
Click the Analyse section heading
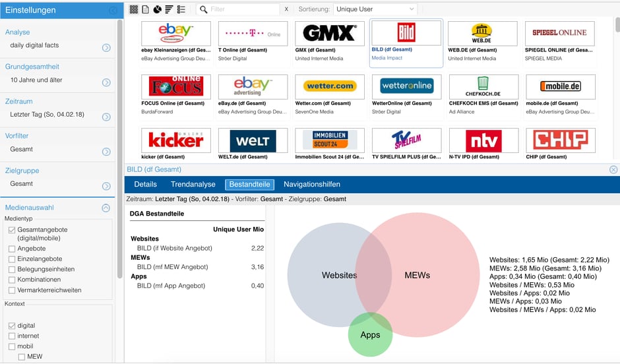point(17,32)
